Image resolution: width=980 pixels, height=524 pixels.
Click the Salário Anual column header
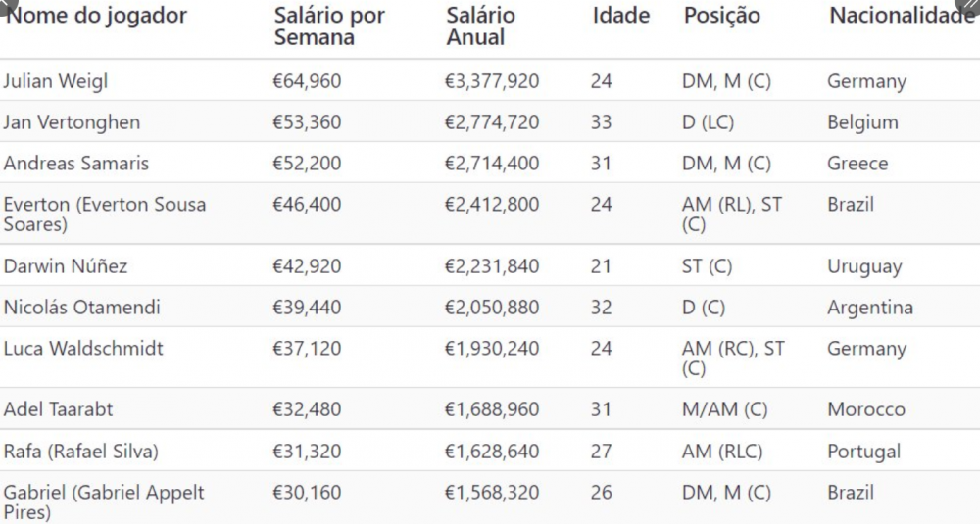[x=480, y=26]
